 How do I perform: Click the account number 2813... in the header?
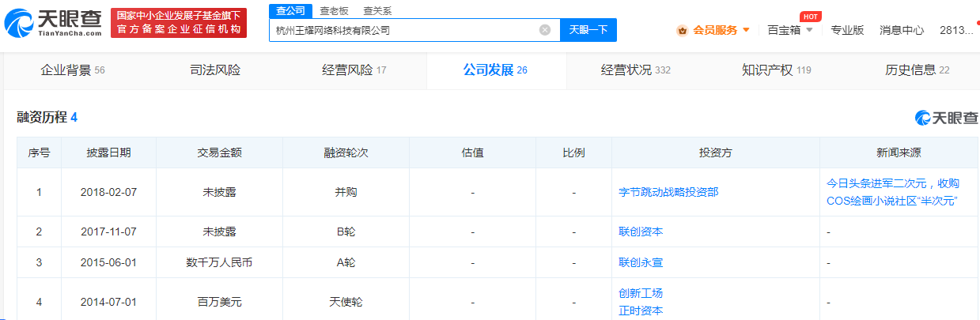(x=956, y=30)
